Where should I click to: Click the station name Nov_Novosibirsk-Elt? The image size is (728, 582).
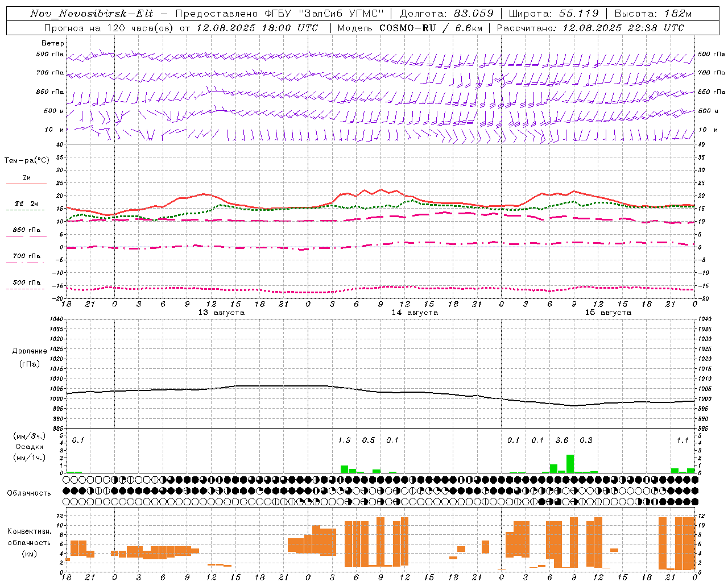click(92, 14)
